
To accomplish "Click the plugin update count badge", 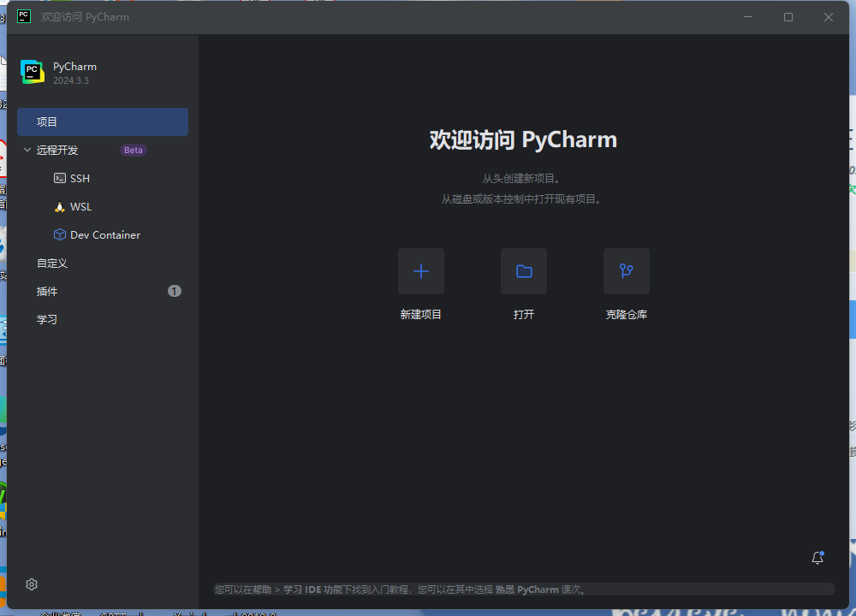I will [x=175, y=292].
